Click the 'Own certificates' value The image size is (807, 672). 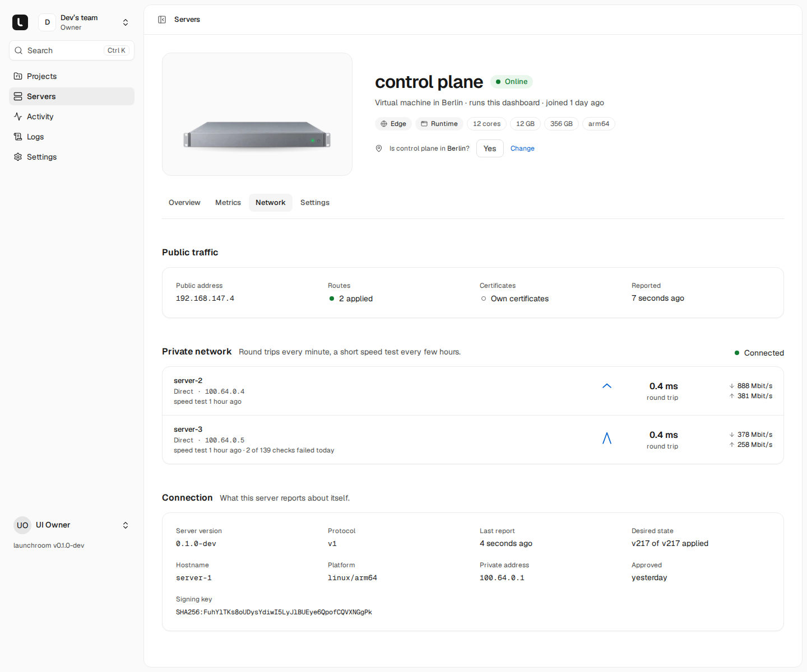(x=514, y=298)
